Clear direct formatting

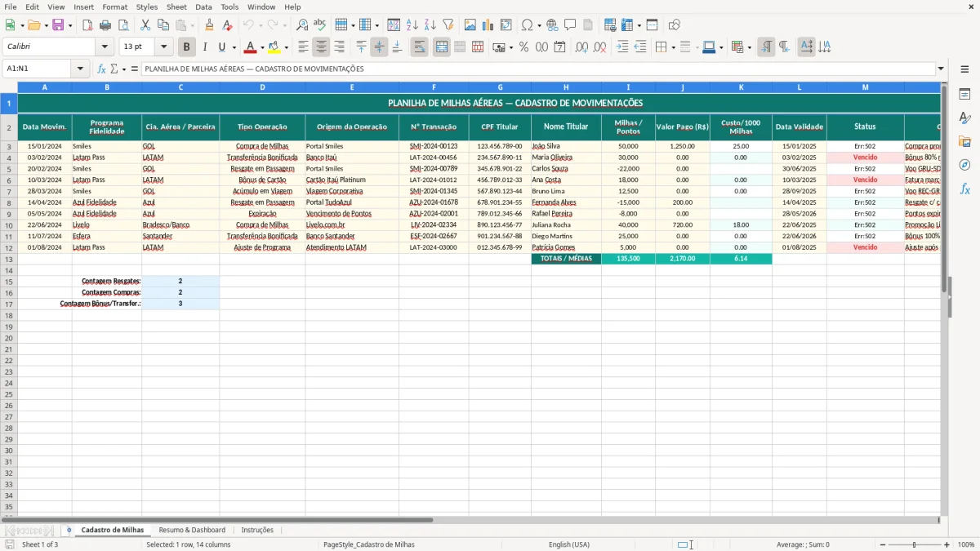tap(228, 25)
